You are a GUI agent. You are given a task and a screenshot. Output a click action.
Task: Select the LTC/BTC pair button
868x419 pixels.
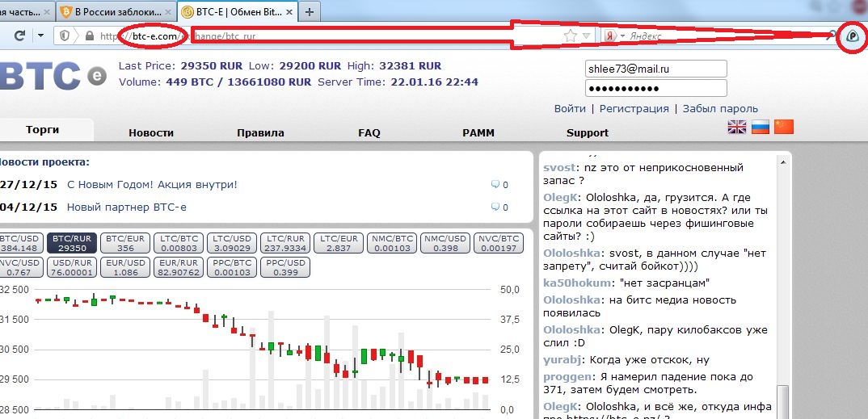point(179,243)
